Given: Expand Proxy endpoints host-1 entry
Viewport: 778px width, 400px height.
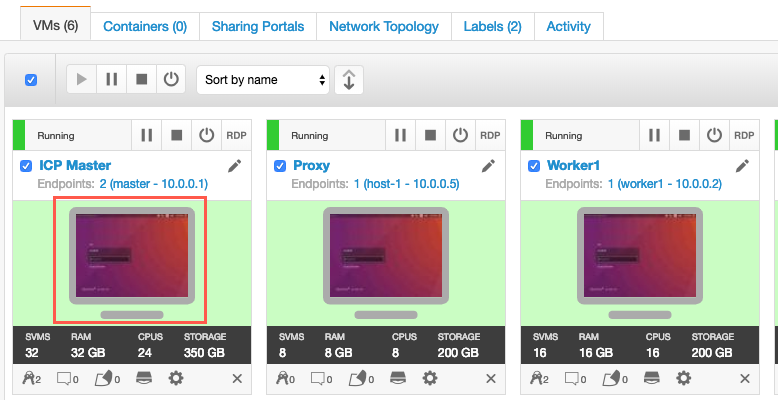Looking at the screenshot, I should (x=406, y=184).
